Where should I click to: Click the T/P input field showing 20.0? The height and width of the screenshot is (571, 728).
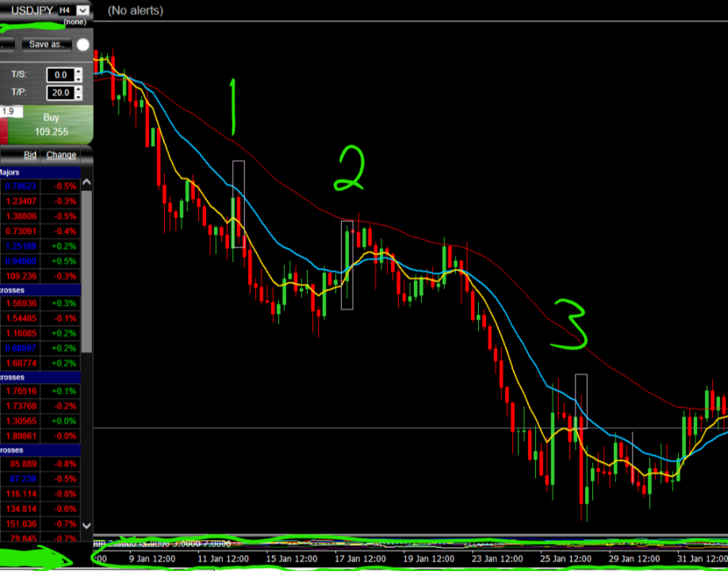(x=59, y=93)
